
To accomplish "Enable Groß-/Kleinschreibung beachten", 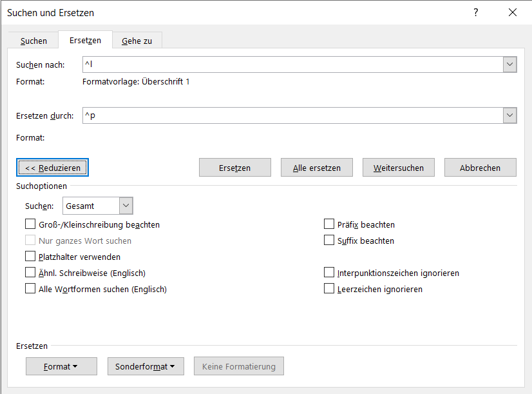I will 30,224.
